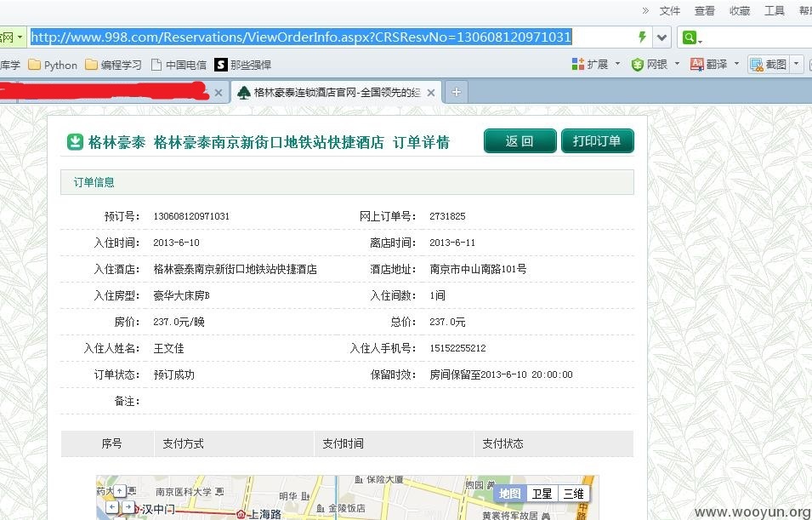
Task: Click the 金陵饭店 map label
Action: point(346,508)
